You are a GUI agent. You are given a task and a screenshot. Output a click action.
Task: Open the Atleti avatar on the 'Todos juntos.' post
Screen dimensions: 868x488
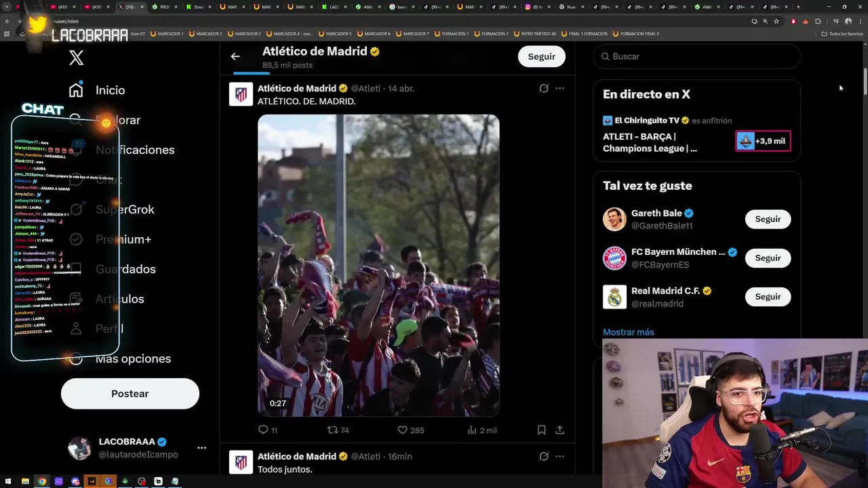241,462
